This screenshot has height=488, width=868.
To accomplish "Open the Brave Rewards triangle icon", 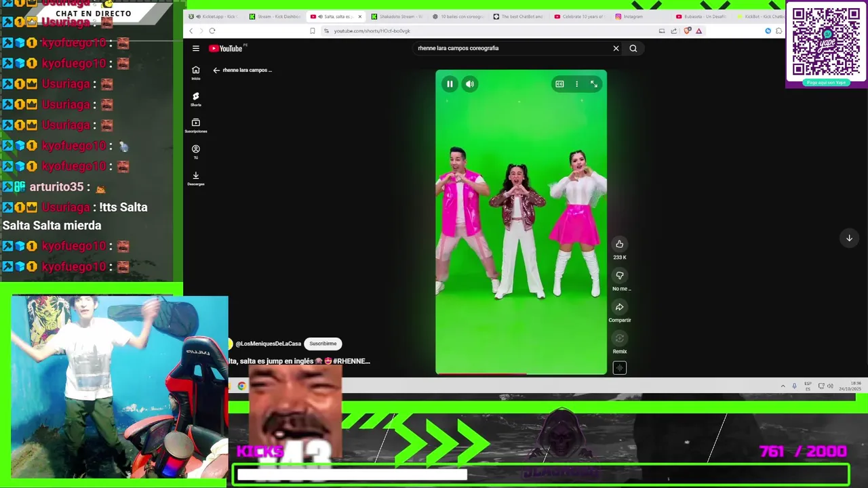I will [x=698, y=30].
